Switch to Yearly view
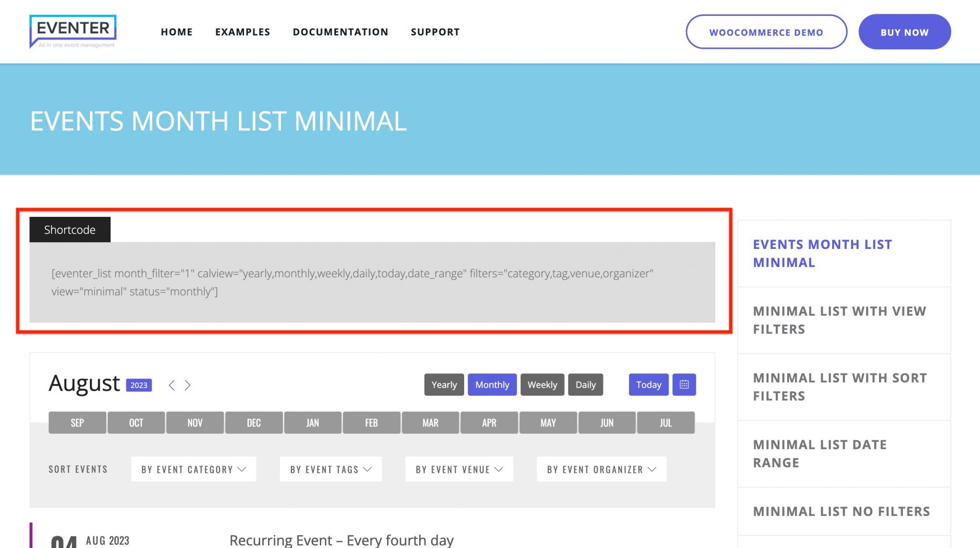The height and width of the screenshot is (548, 980). (444, 384)
